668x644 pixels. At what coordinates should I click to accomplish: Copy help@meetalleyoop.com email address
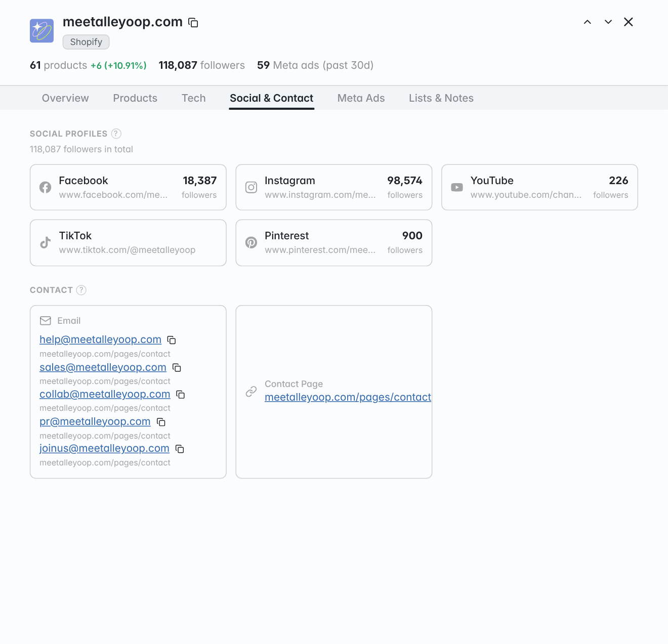point(172,340)
